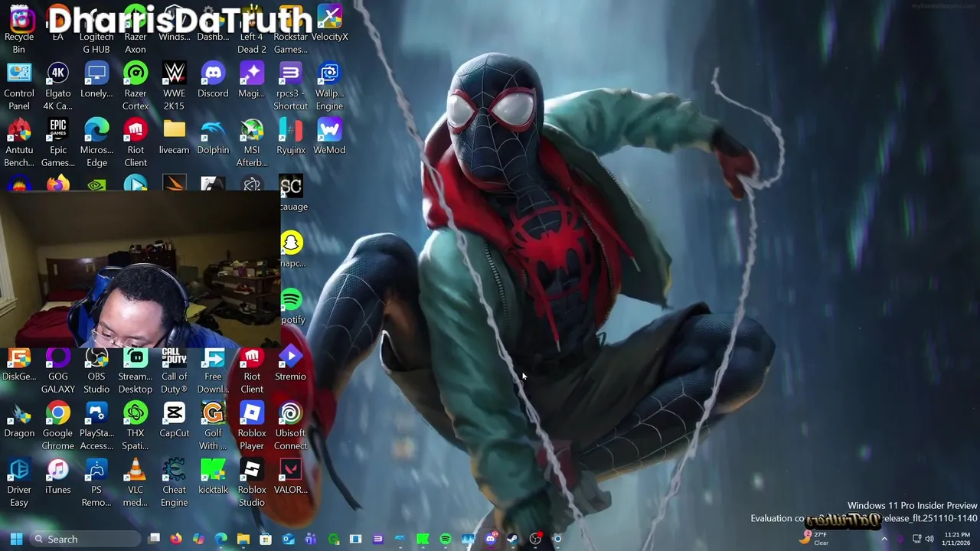Select the Magi... desktop icon

coord(252,80)
